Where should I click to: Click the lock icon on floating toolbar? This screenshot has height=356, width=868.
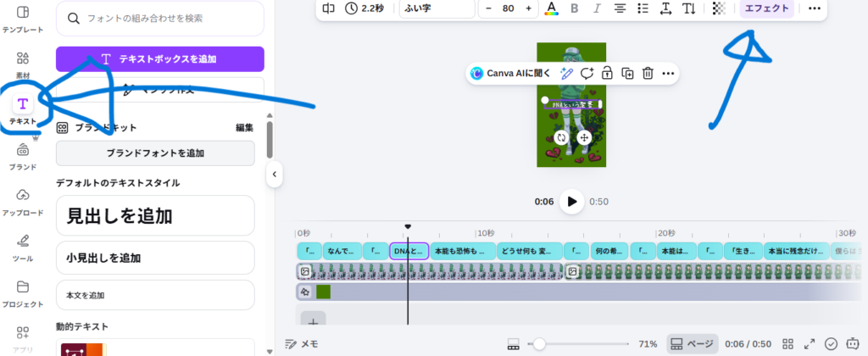click(607, 74)
